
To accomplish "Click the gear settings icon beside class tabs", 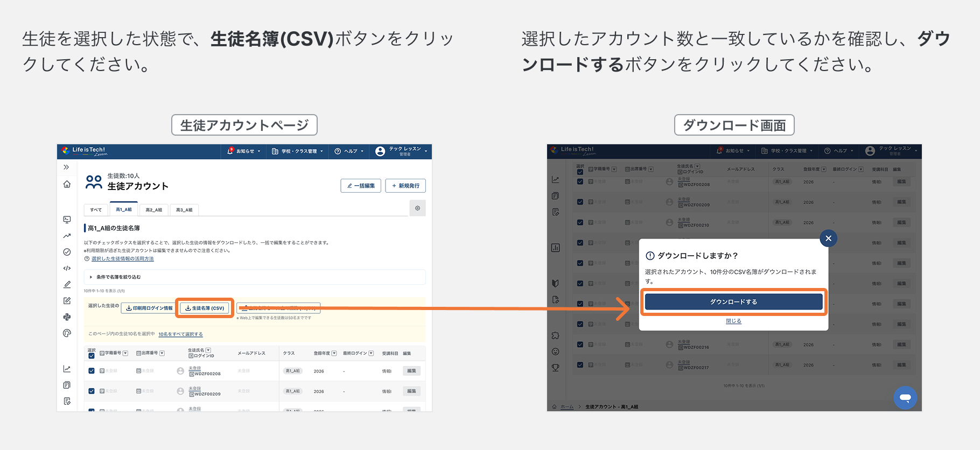I will tap(417, 208).
